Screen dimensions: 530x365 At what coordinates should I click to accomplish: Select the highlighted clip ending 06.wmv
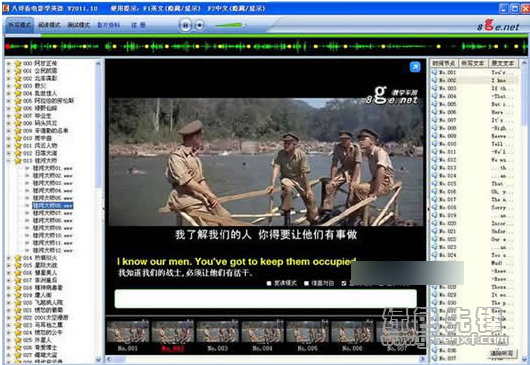point(52,205)
